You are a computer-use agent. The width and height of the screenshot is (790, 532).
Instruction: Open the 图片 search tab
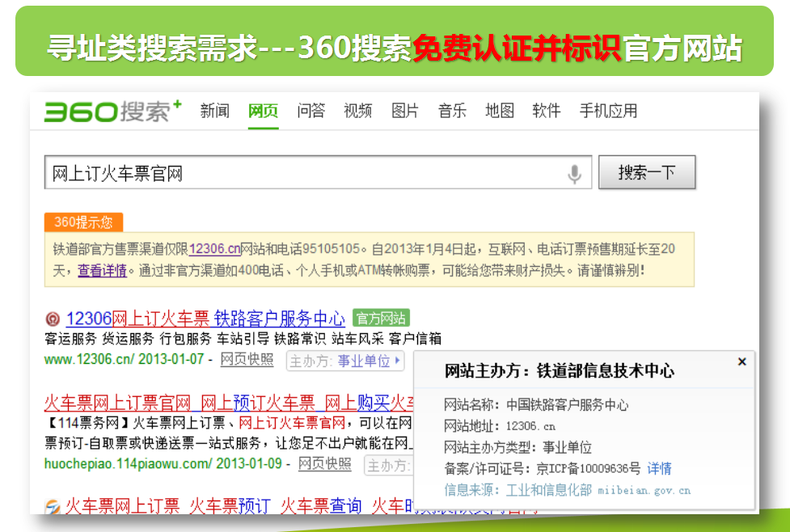tap(404, 110)
